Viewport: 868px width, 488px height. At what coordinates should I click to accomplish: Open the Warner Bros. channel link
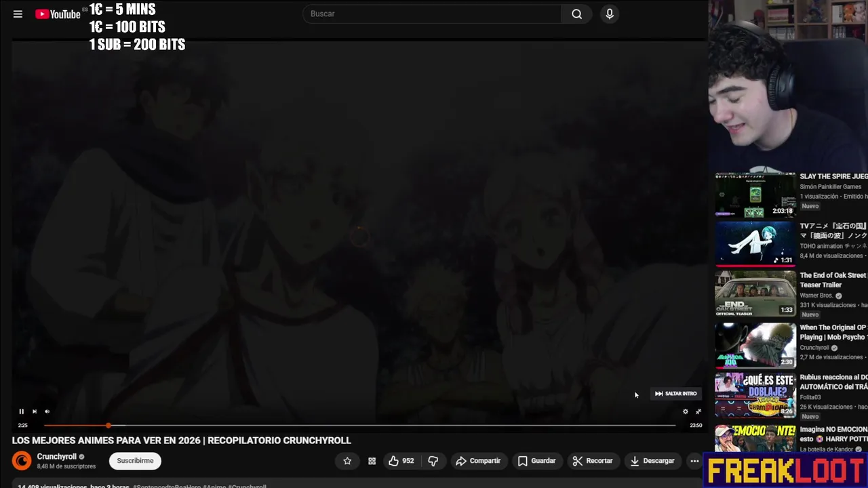[816, 296]
